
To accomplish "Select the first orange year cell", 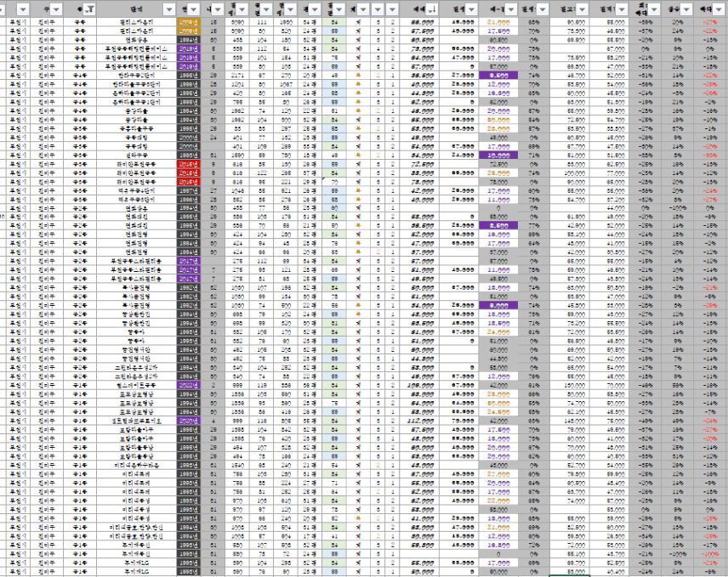I will point(188,18).
